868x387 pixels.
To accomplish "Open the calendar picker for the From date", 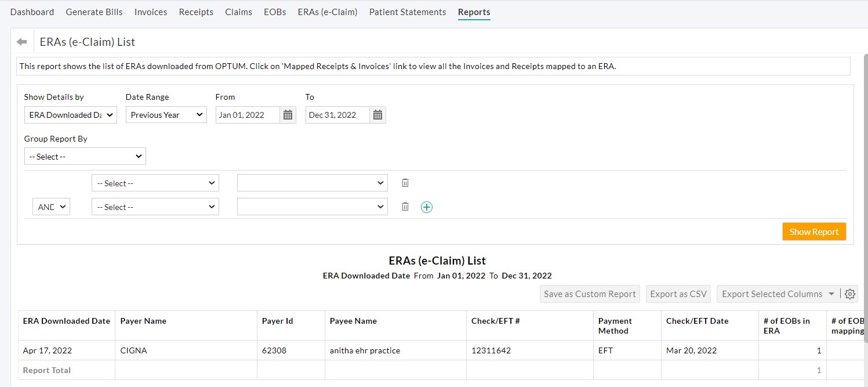I will point(288,114).
